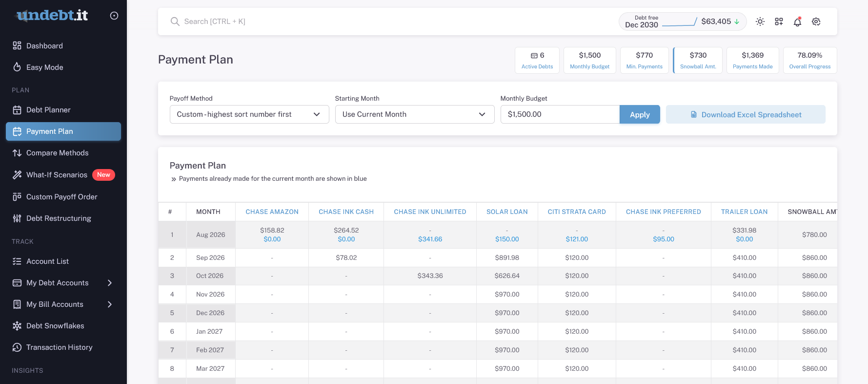Click the Transaction History clock icon
This screenshot has height=384, width=868.
pos(17,347)
